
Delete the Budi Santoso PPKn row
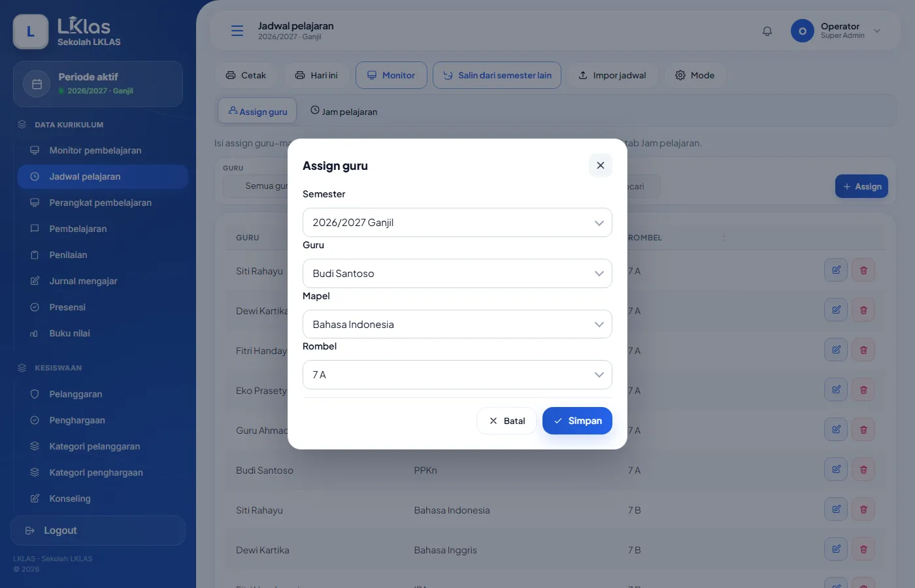point(863,469)
